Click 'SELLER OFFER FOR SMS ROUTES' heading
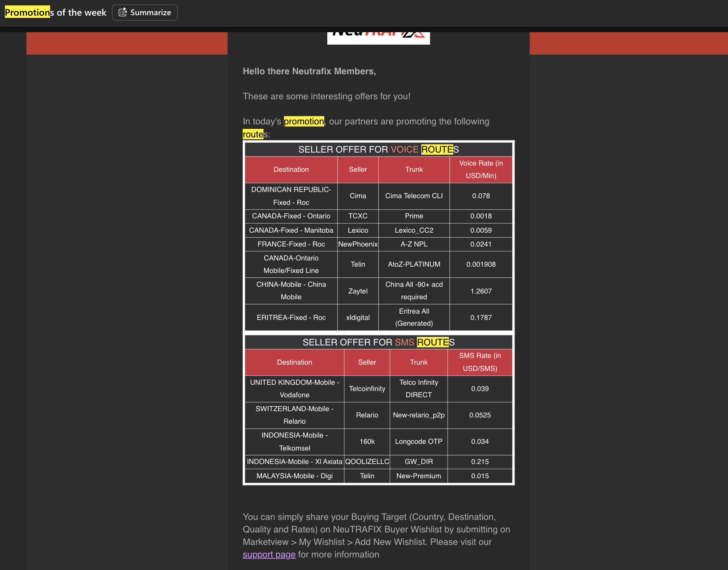The height and width of the screenshot is (570, 728). 378,342
